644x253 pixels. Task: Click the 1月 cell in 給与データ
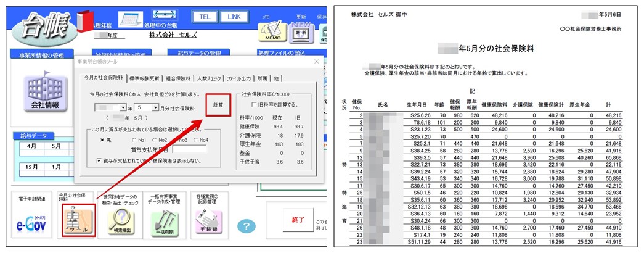(55, 167)
